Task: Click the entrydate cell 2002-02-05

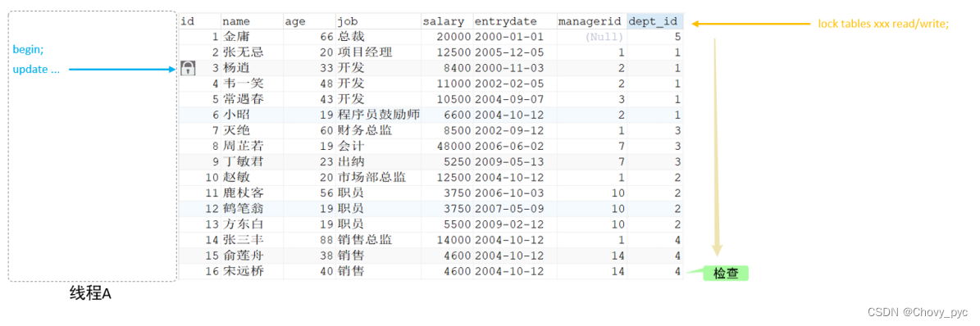Action: (515, 84)
